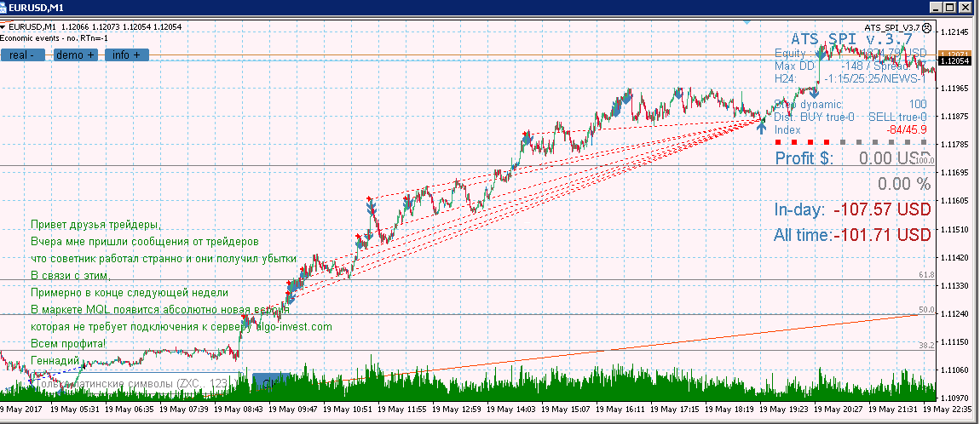This screenshot has height=424, width=980.
Task: Click the 'Всем профита!' text line
Action: pos(68,343)
